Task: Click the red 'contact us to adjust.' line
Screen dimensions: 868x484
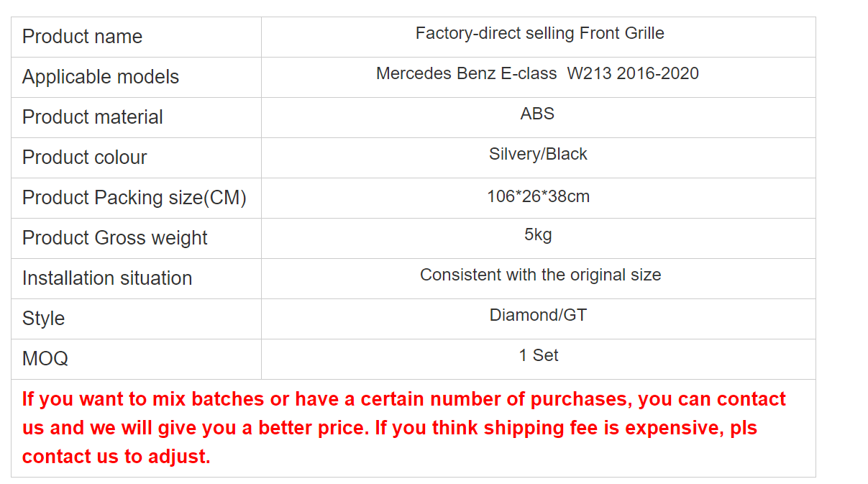Action: 117,456
